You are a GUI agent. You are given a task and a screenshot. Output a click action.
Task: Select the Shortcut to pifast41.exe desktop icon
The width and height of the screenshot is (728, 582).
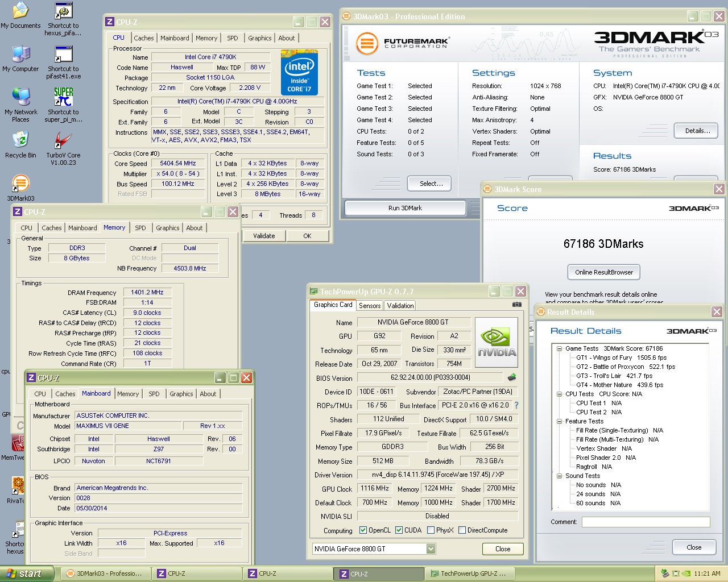point(63,62)
